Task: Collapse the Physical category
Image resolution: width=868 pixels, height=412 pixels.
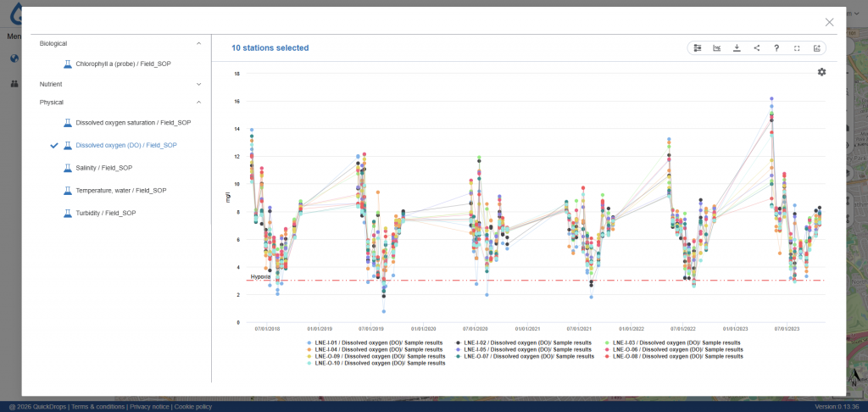Action: point(198,102)
